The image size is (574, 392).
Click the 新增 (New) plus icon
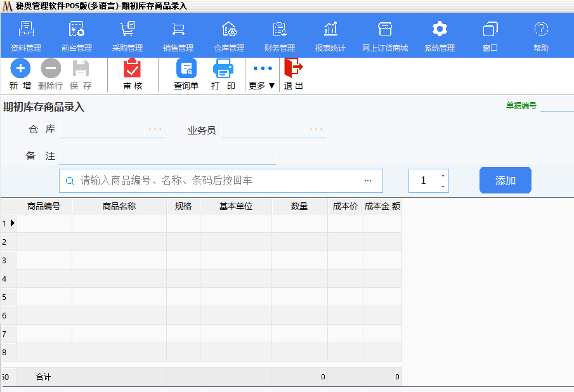pyautogui.click(x=20, y=69)
